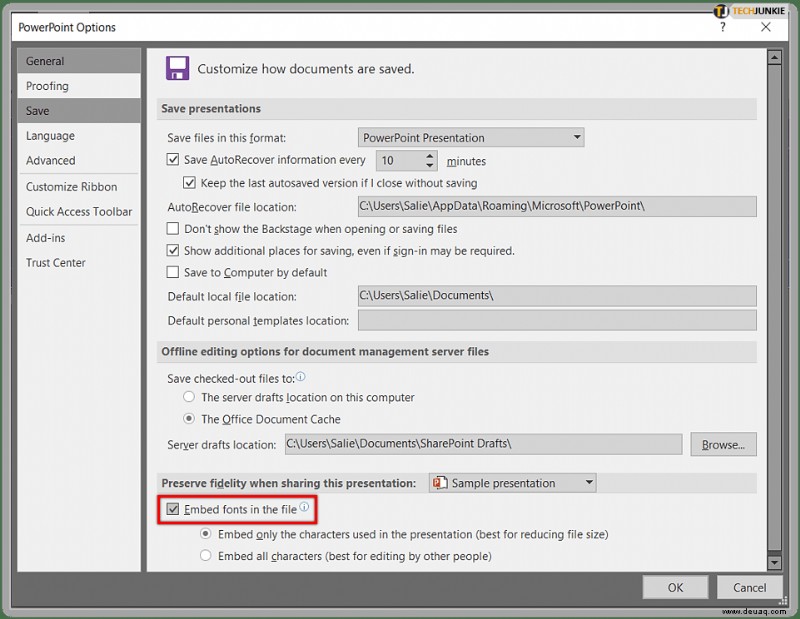This screenshot has width=800, height=619.
Task: Open the Advanced category
Action: point(79,160)
